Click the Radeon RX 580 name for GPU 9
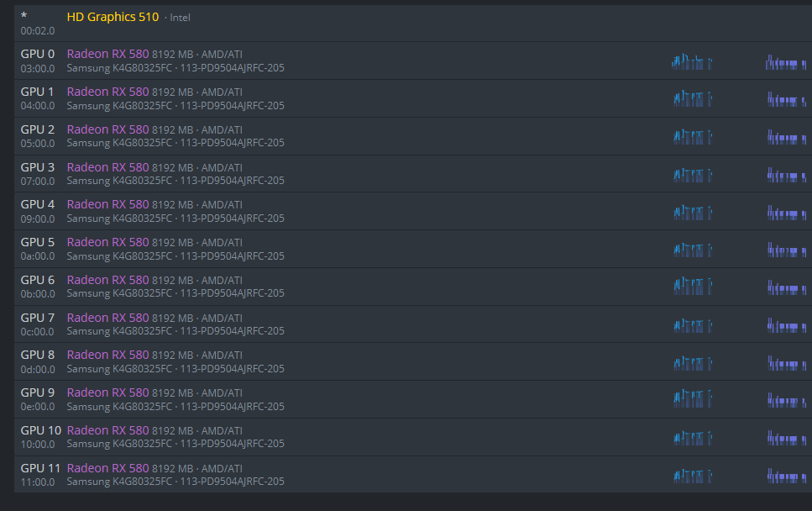 click(107, 392)
